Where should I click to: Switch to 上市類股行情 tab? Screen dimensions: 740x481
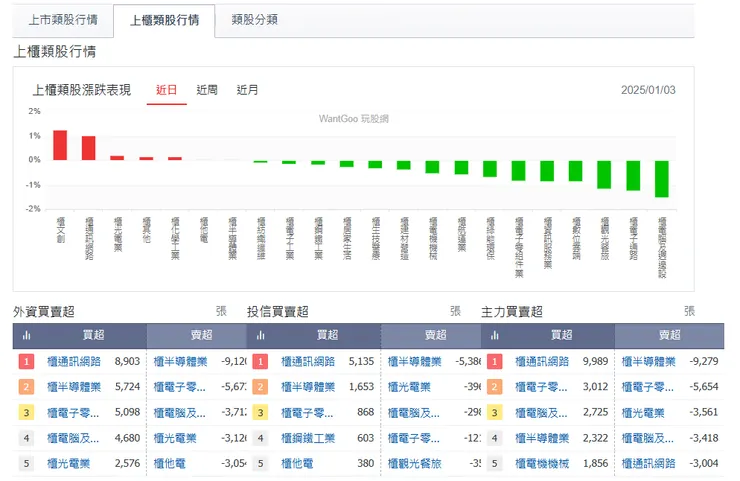pos(63,20)
